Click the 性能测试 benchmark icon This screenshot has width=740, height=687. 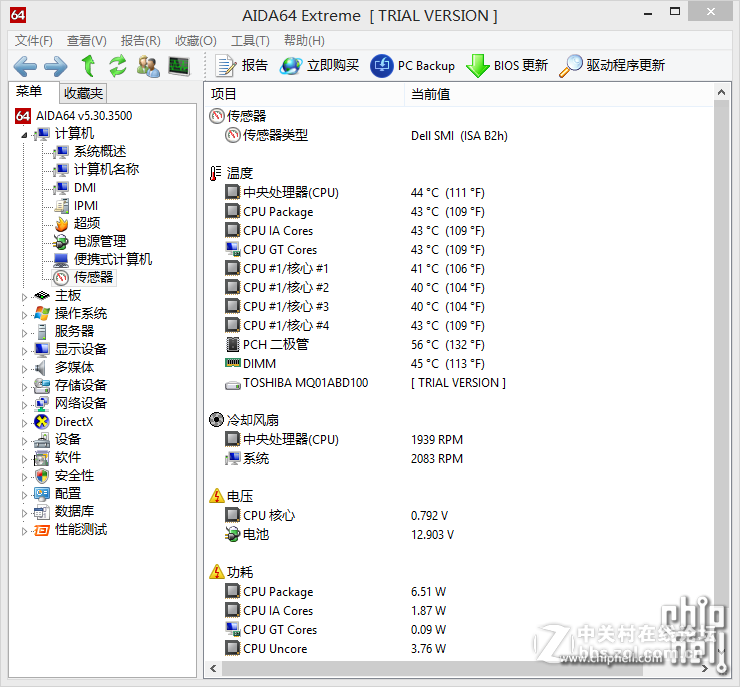point(42,530)
